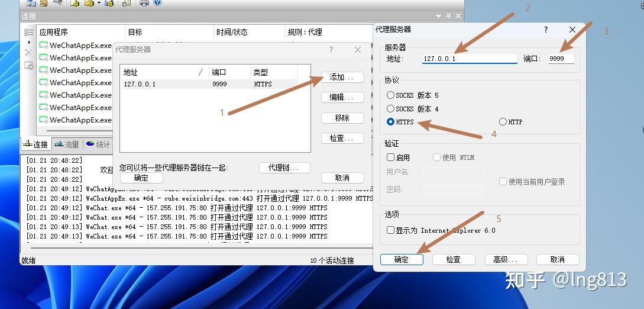Sort by the 应用程序 column header
This screenshot has height=309, width=644.
tap(82, 32)
